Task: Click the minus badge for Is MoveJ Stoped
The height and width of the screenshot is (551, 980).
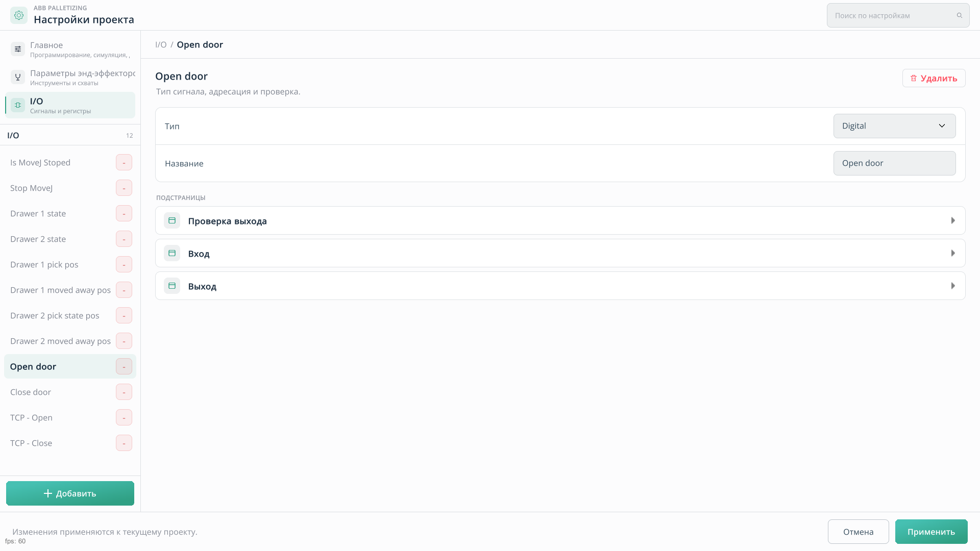Action: [124, 162]
